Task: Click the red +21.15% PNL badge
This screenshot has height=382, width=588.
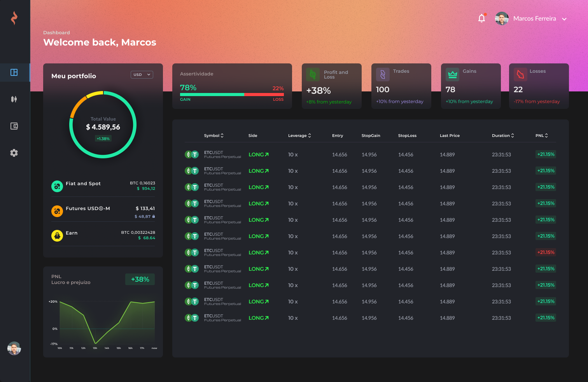Action: 546,252
